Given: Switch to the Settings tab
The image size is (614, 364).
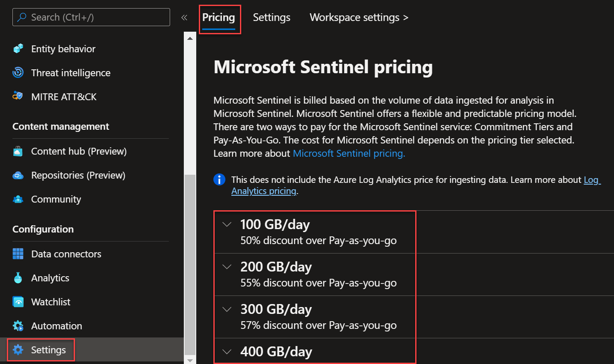Looking at the screenshot, I should [x=271, y=17].
